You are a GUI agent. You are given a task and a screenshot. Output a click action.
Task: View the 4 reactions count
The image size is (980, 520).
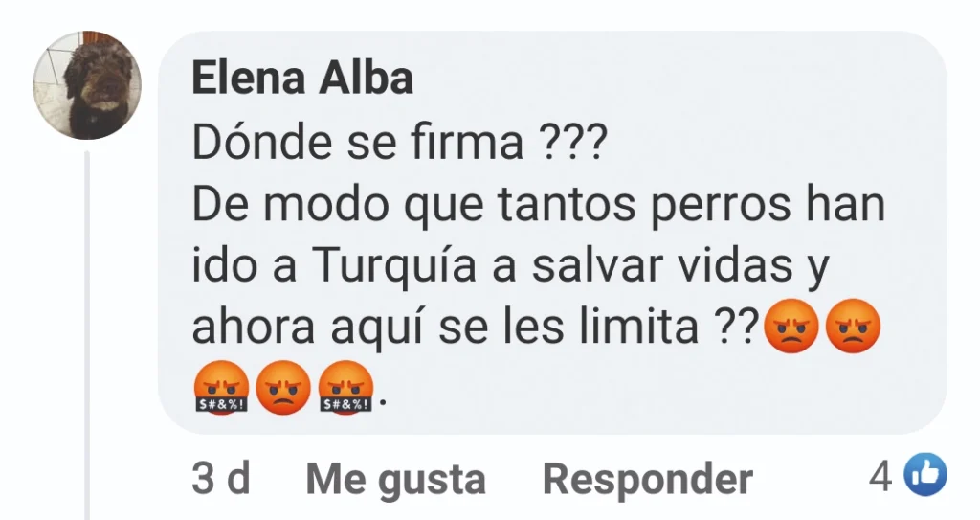click(x=880, y=478)
